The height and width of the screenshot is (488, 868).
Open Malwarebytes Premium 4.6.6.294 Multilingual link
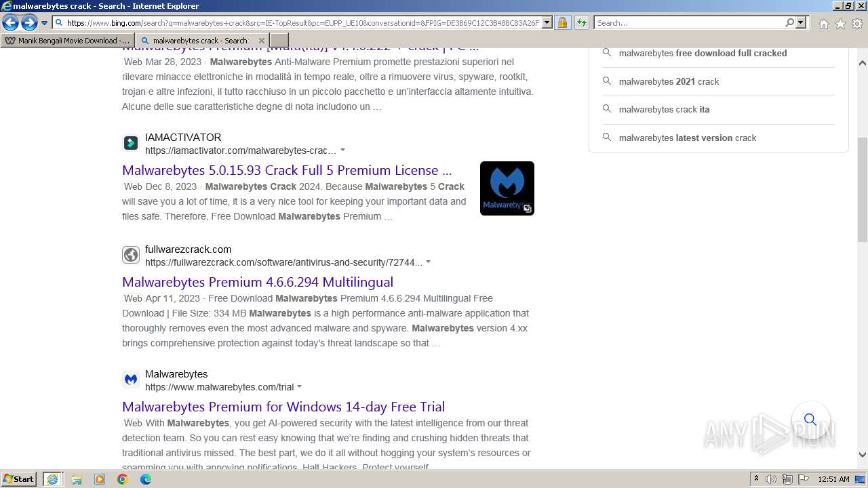pyautogui.click(x=258, y=282)
